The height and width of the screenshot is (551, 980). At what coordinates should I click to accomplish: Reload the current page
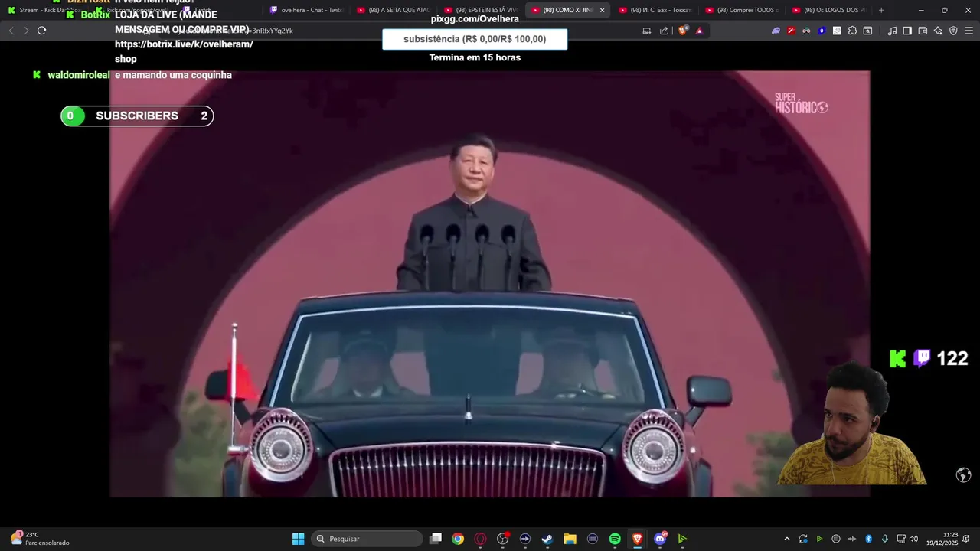tap(41, 31)
